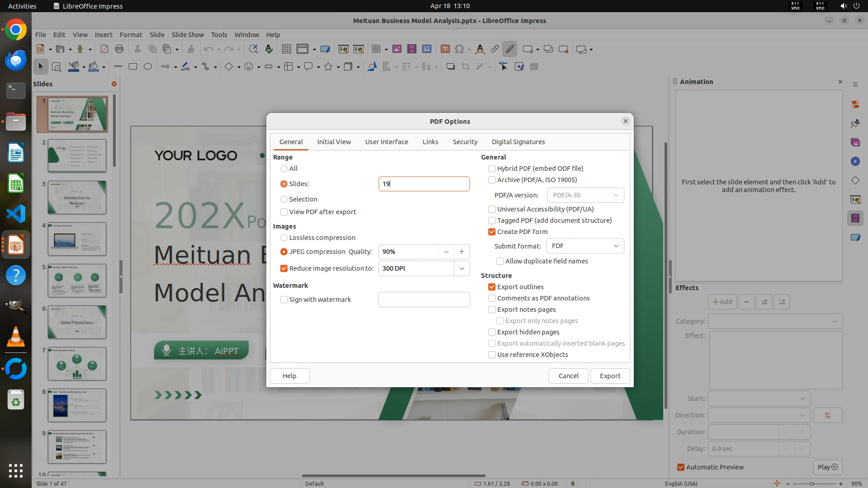868x488 pixels.
Task: Expand the 300 DPI resolution dropdown
Action: 462,268
